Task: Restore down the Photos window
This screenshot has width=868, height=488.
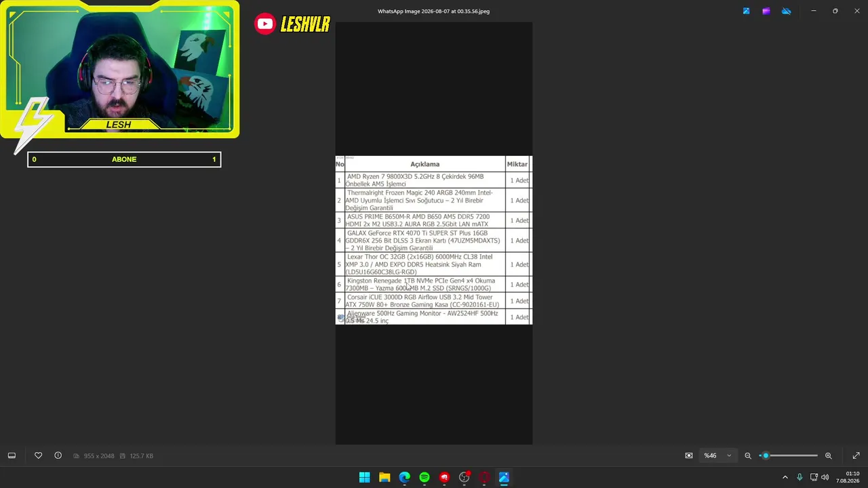Action: tap(835, 11)
